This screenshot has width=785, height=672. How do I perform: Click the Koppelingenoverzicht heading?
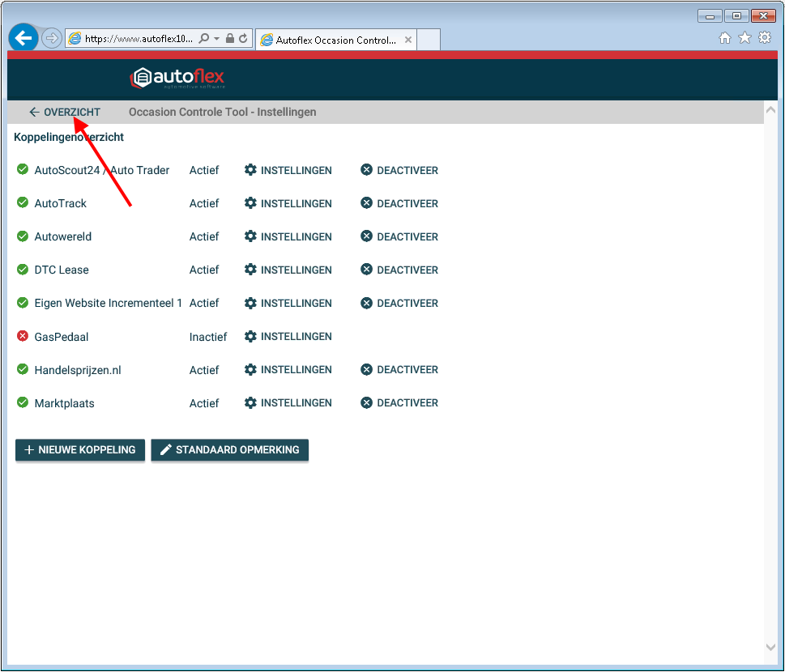[x=69, y=137]
